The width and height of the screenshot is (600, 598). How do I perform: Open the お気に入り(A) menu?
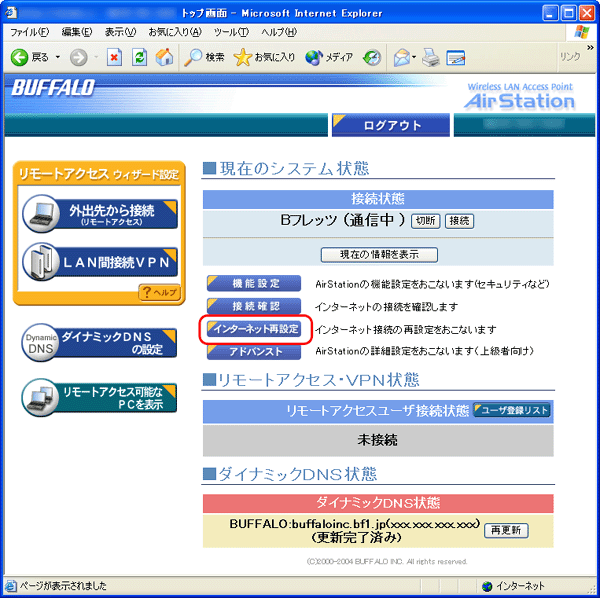point(175,32)
